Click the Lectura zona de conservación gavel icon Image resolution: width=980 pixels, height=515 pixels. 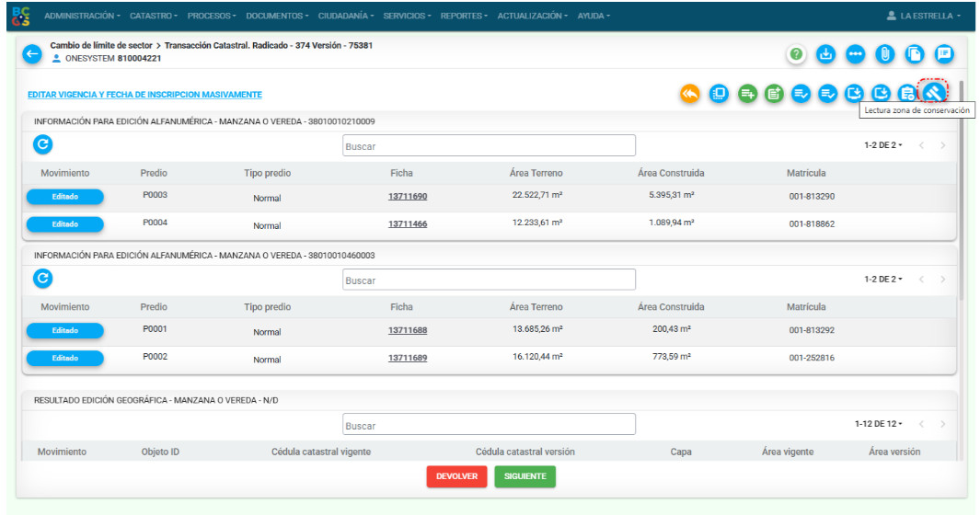935,93
